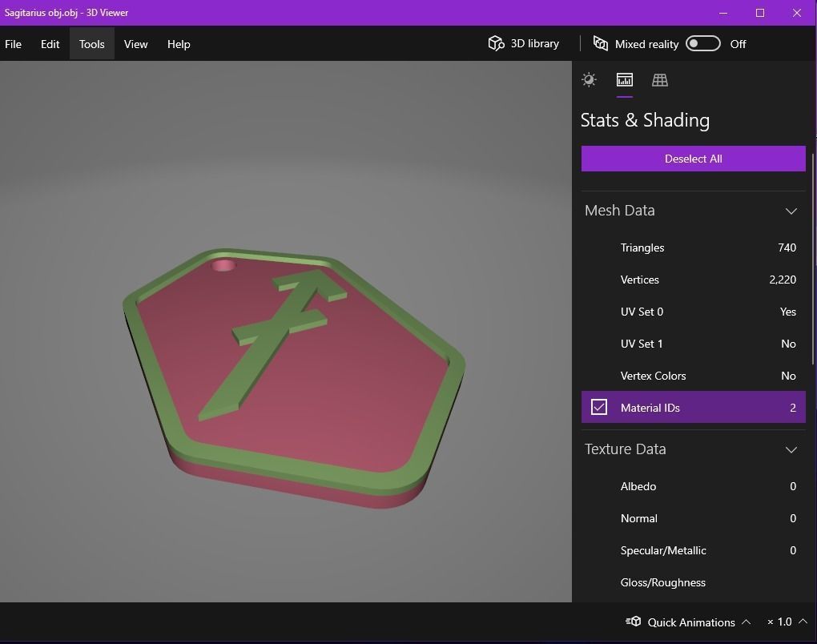Select the Albedo texture row
This screenshot has width=817, height=644.
tap(693, 486)
